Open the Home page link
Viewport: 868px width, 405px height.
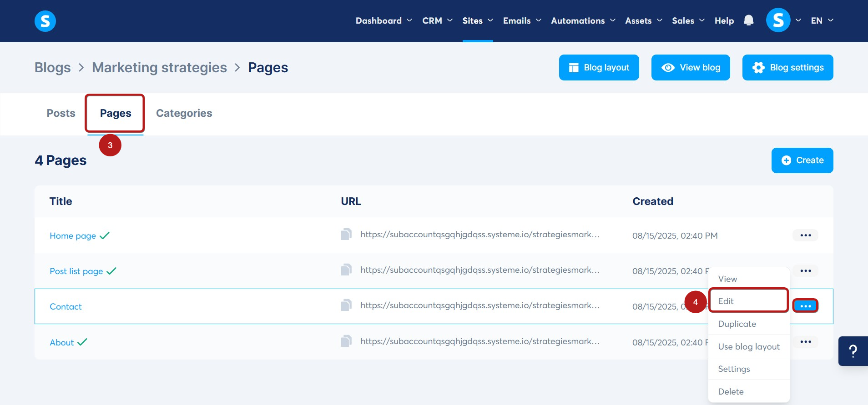pyautogui.click(x=73, y=235)
